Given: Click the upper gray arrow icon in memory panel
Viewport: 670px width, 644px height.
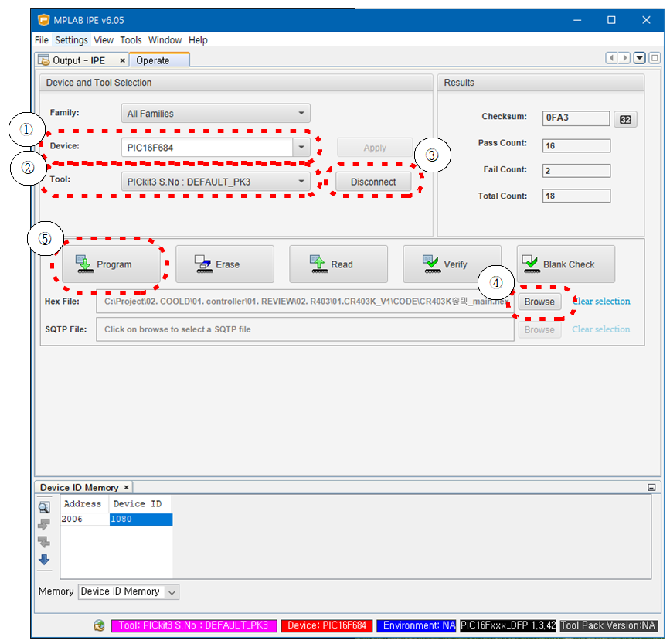Looking at the screenshot, I should (44, 524).
